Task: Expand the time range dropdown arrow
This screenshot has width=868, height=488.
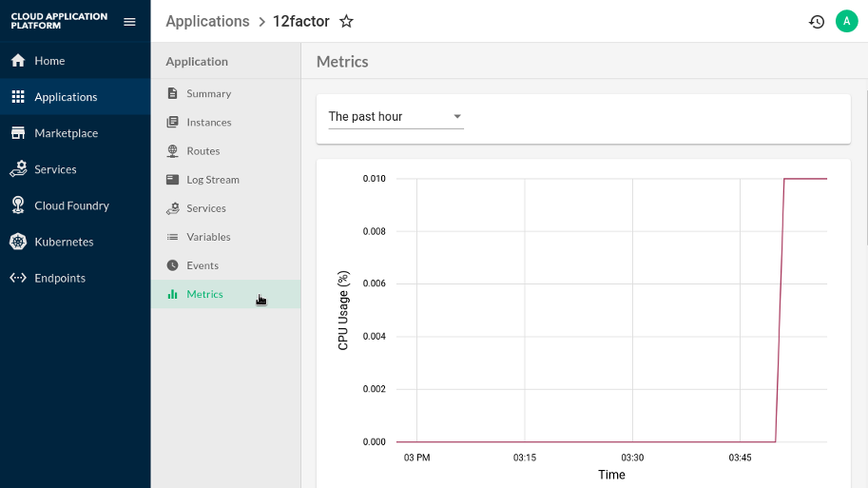Action: click(456, 117)
